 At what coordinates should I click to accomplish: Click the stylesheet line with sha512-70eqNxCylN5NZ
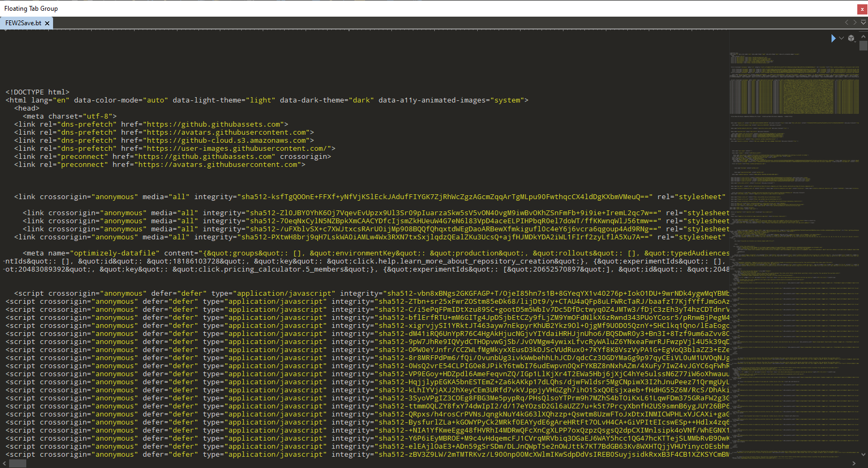click(376, 221)
